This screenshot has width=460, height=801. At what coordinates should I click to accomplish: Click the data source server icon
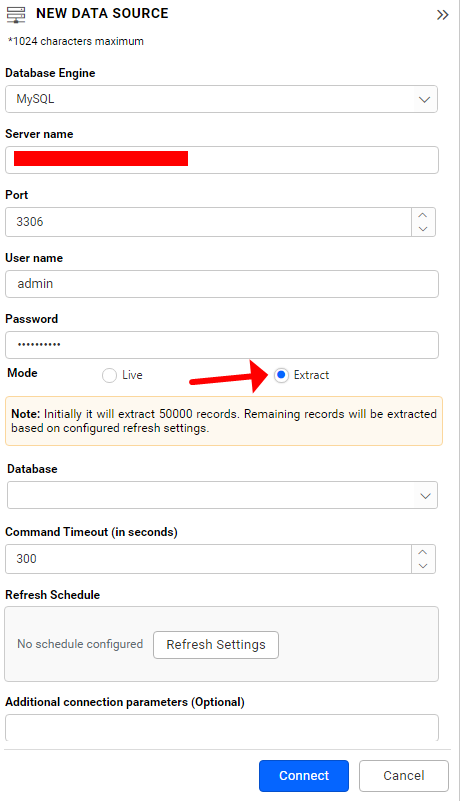coord(16,15)
